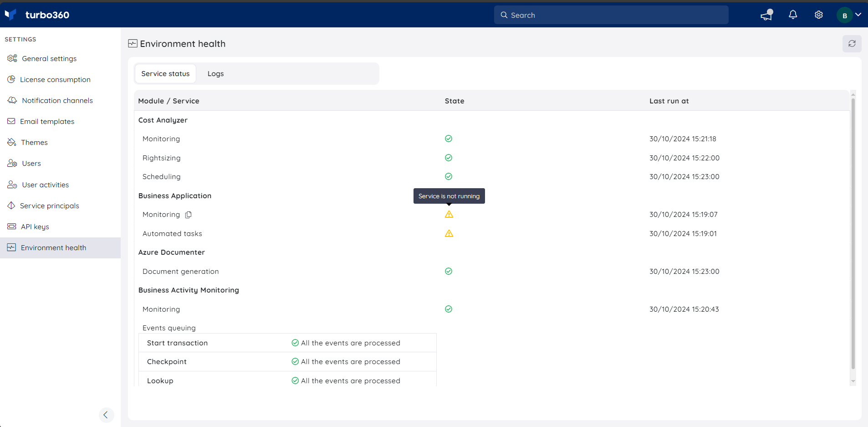The width and height of the screenshot is (868, 427).
Task: Click the Checkpoint row label
Action: tap(167, 361)
